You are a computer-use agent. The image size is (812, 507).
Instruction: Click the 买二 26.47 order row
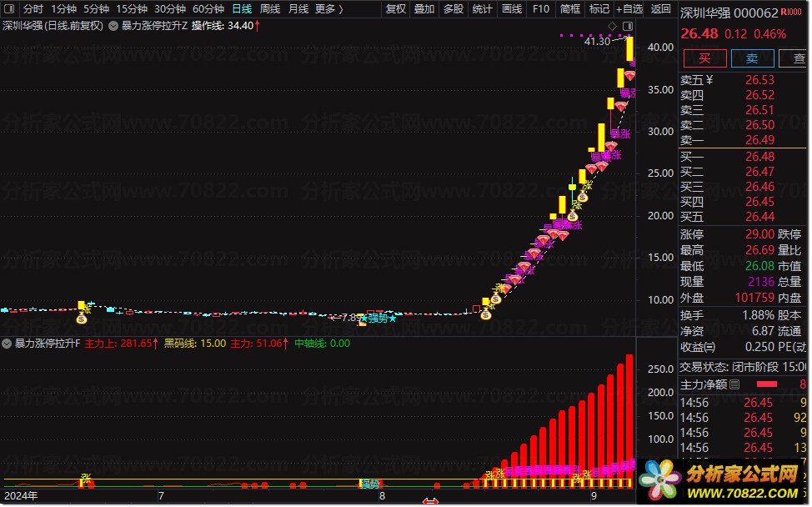point(744,172)
